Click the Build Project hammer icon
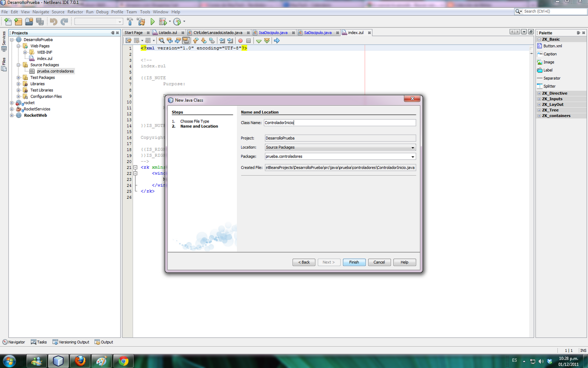Image resolution: width=588 pixels, height=368 pixels. pos(130,22)
